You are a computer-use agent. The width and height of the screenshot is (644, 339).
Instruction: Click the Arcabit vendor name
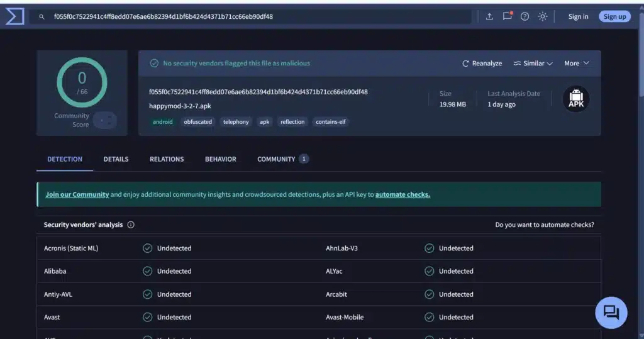coord(336,294)
